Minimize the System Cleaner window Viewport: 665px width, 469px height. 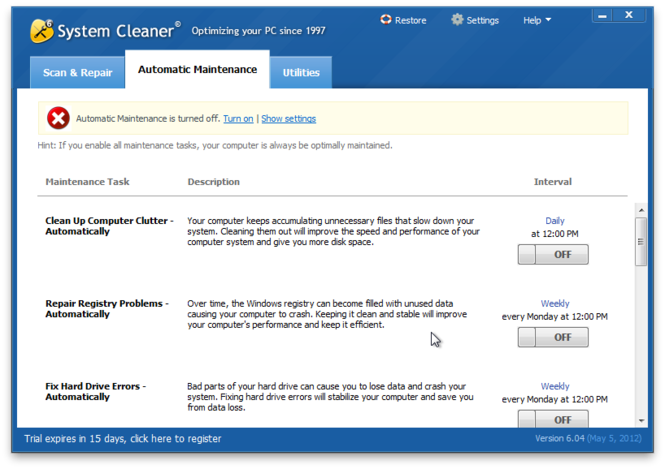click(602, 16)
